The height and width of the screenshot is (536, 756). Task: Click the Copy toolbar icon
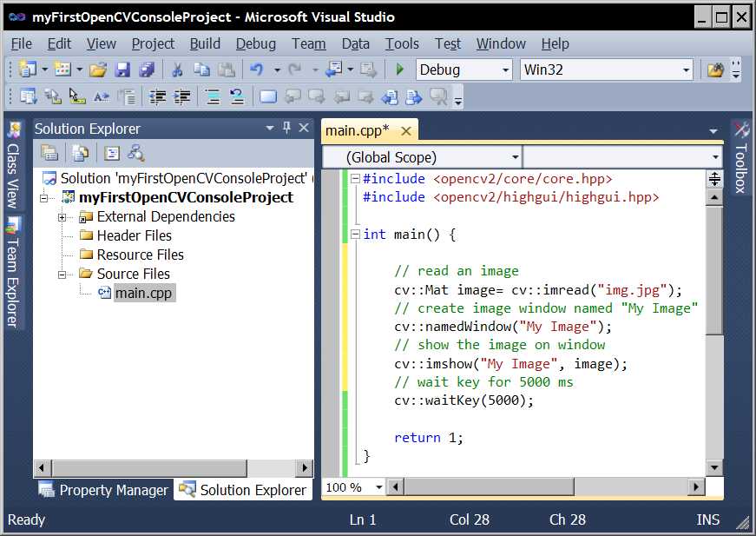[x=201, y=70]
